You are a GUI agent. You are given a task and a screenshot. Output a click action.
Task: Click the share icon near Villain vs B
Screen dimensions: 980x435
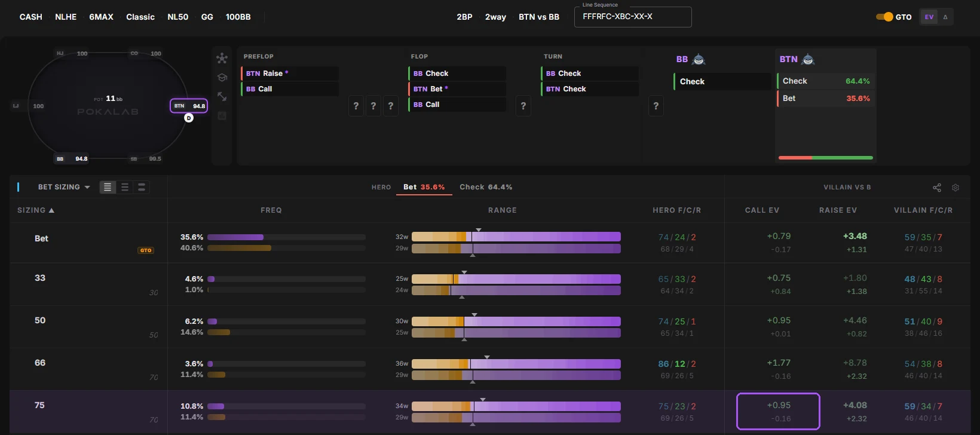pos(937,188)
